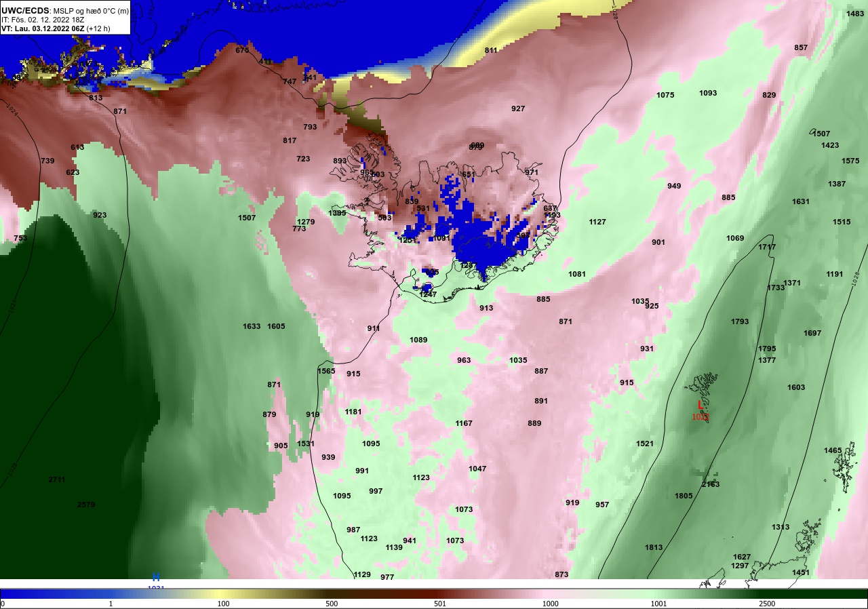
Task: Click the height value 1181
Action: [x=353, y=412]
